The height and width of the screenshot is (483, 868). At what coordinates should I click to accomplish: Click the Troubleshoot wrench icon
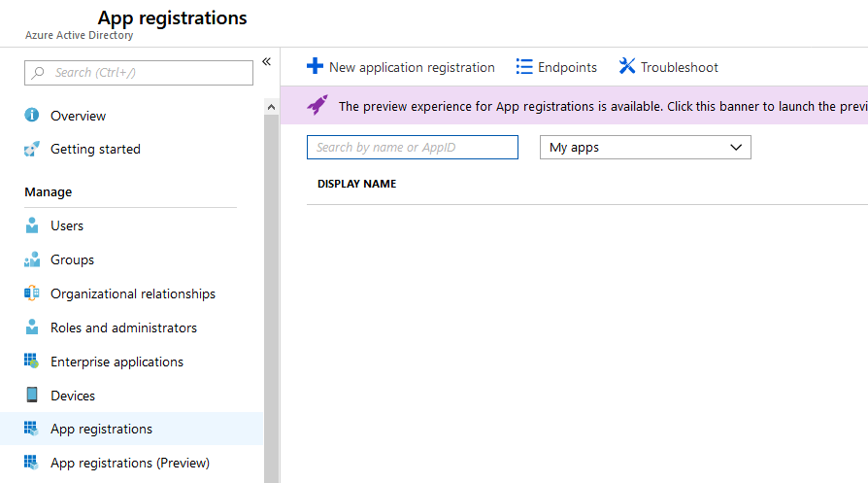point(627,66)
